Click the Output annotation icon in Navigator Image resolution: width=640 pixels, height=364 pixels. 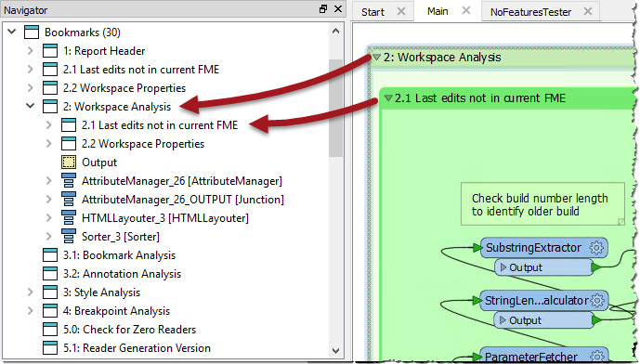click(x=68, y=162)
